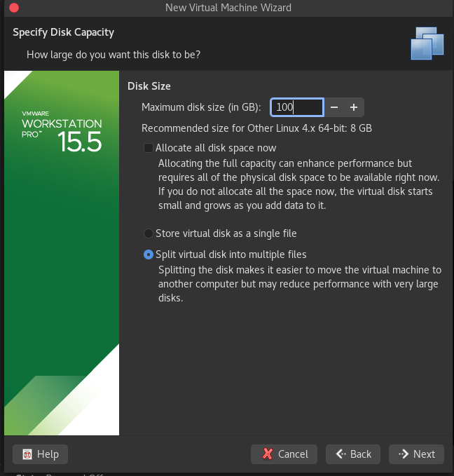Increase disk size with plus button

point(354,107)
